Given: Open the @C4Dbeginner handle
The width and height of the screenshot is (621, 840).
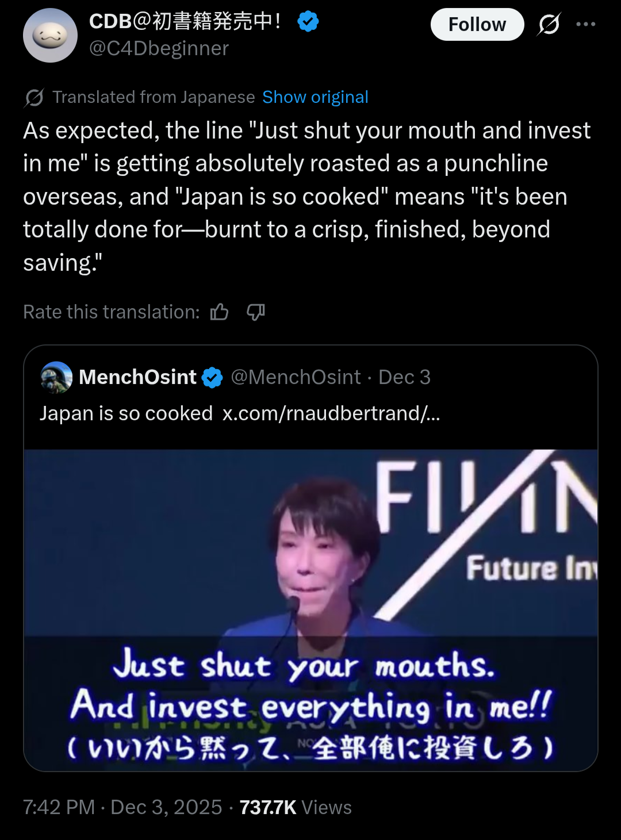Looking at the screenshot, I should [159, 48].
